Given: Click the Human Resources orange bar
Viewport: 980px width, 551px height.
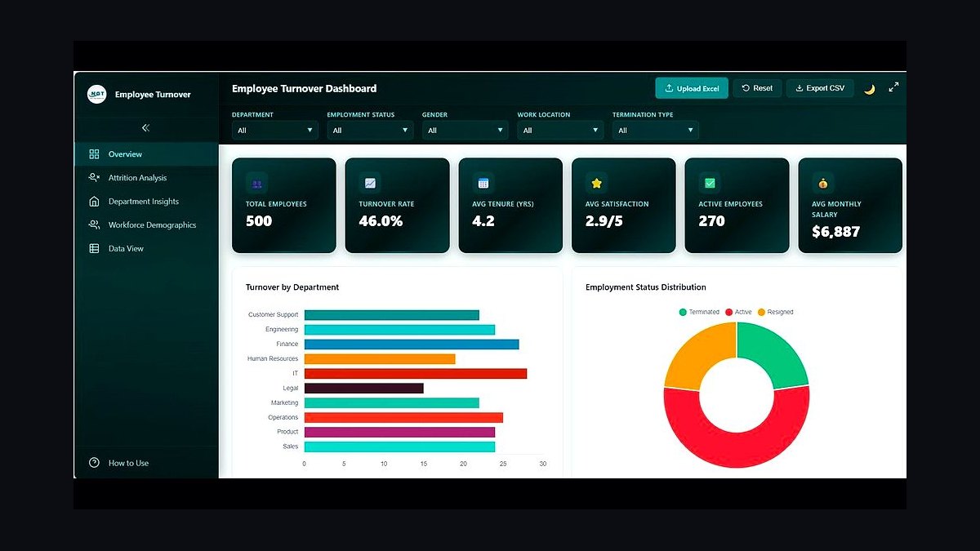Looking at the screenshot, I should [380, 358].
